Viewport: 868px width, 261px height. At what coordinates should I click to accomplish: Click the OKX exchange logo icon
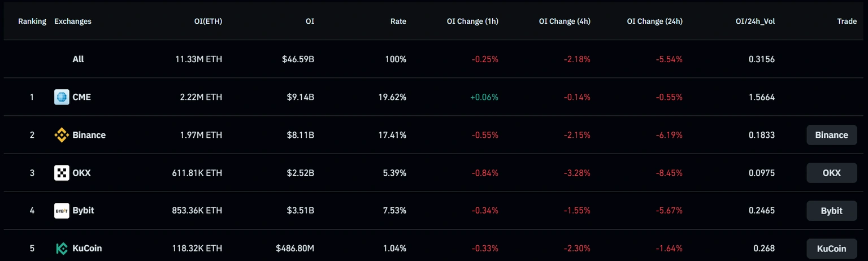(62, 173)
